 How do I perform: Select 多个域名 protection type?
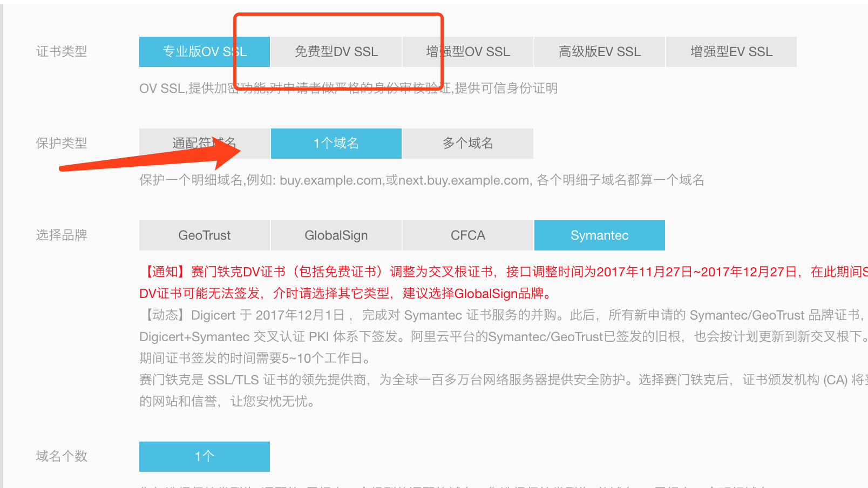pyautogui.click(x=468, y=144)
